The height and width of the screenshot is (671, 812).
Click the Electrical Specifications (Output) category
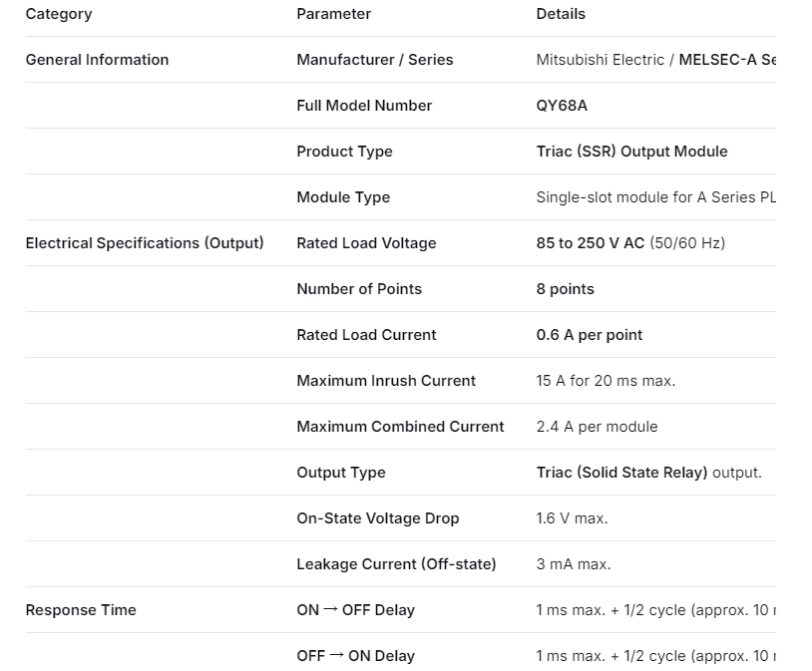(145, 243)
